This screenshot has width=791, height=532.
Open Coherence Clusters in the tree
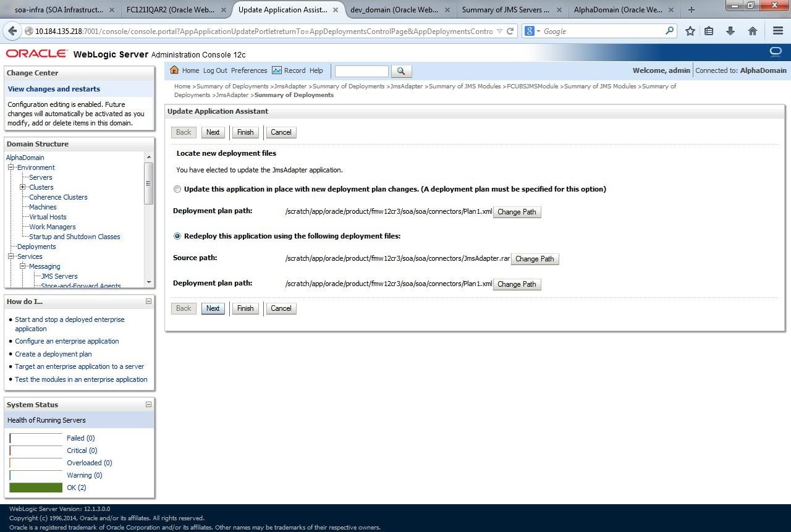pos(58,197)
